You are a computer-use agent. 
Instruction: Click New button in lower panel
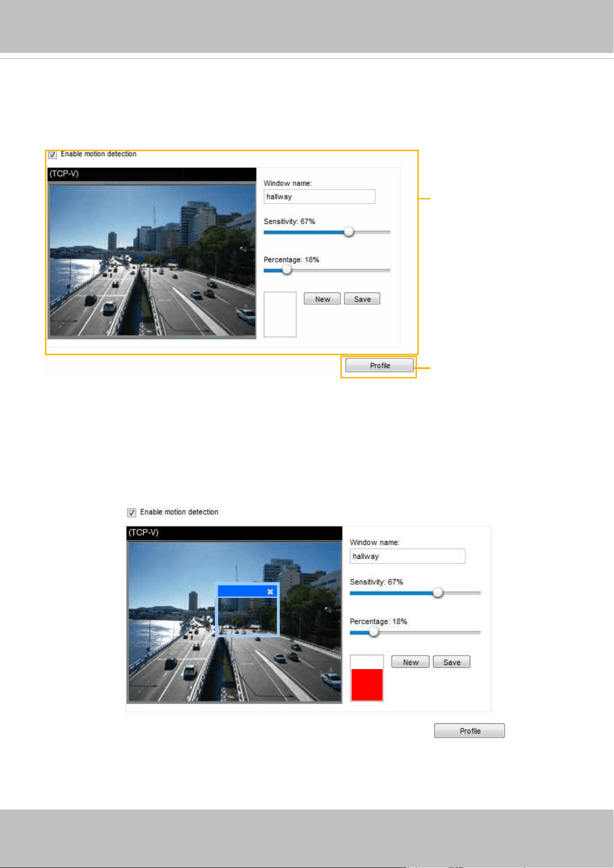click(410, 662)
